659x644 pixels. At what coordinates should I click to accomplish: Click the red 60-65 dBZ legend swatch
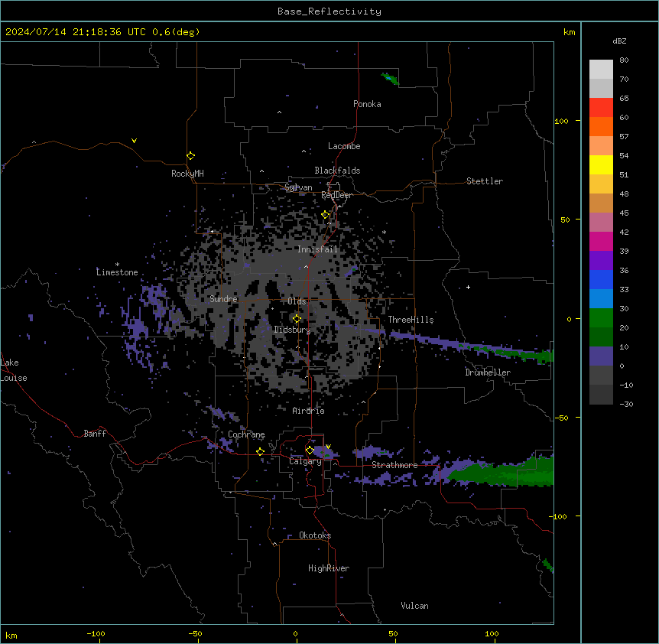601,108
